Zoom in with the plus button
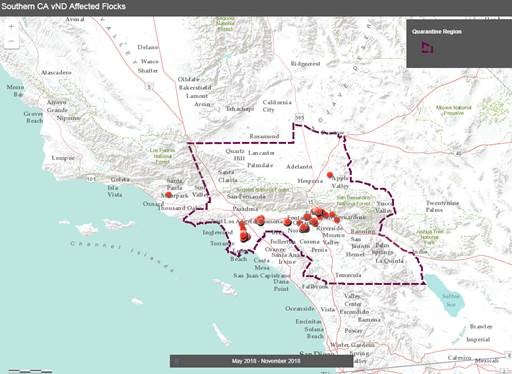The height and width of the screenshot is (374, 512). pyautogui.click(x=11, y=27)
